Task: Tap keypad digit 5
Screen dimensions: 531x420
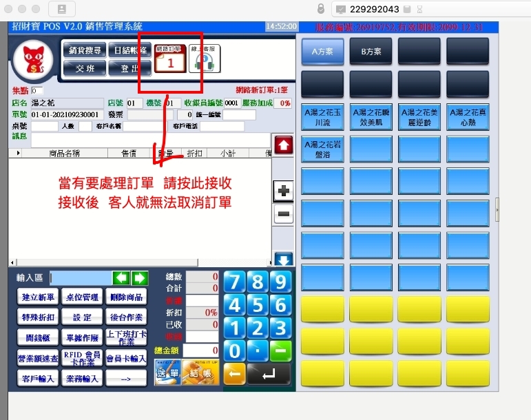Action: (258, 305)
